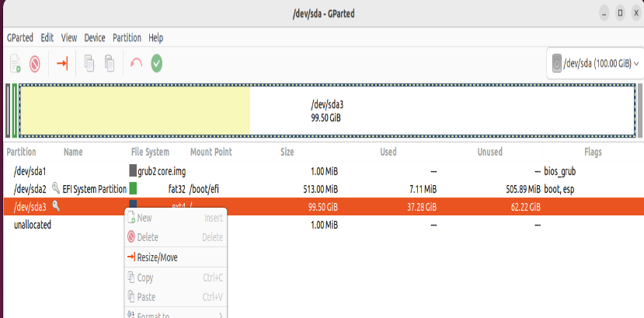Click the bios_grub flag text
The height and width of the screenshot is (318, 644).
click(x=559, y=171)
